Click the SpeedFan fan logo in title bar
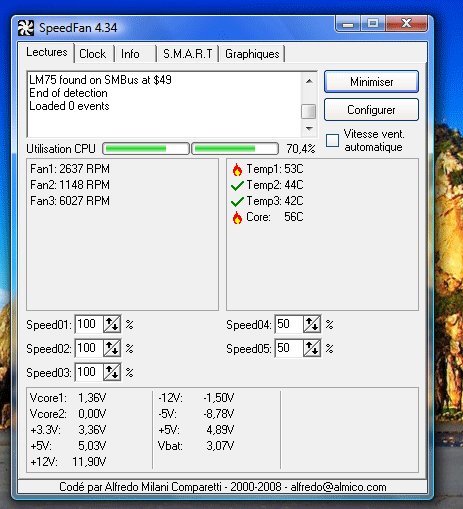Screen dimensions: 463x509 [26, 28]
